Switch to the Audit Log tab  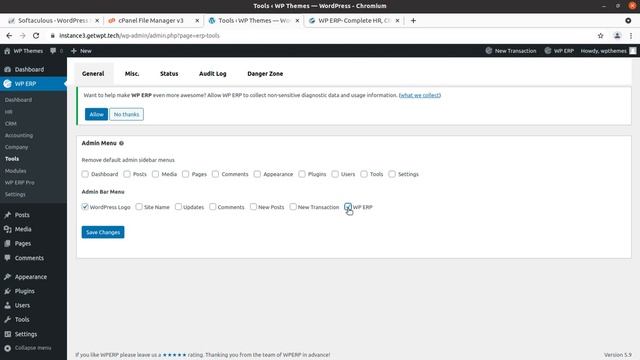[213, 74]
